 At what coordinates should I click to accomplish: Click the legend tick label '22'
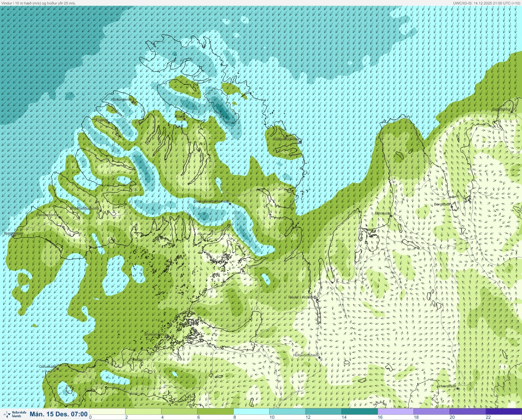488,417
